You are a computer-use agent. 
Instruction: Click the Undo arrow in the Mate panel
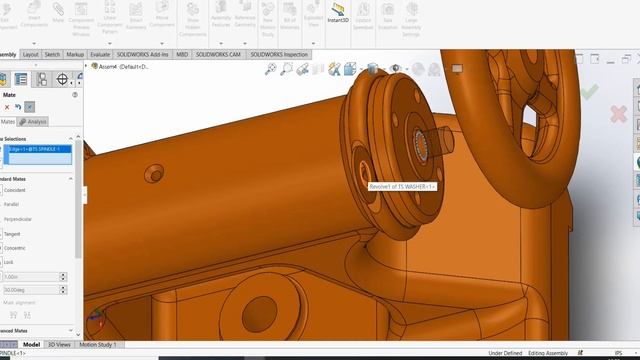[18, 107]
